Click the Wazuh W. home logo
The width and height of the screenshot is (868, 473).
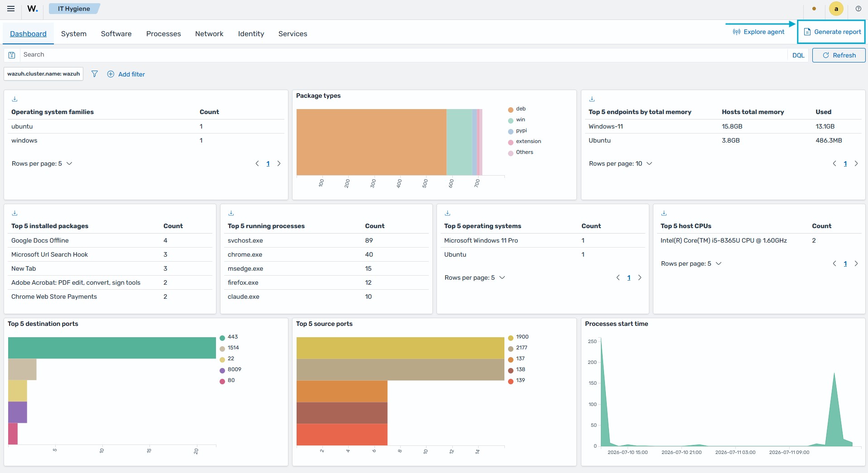[x=33, y=9]
